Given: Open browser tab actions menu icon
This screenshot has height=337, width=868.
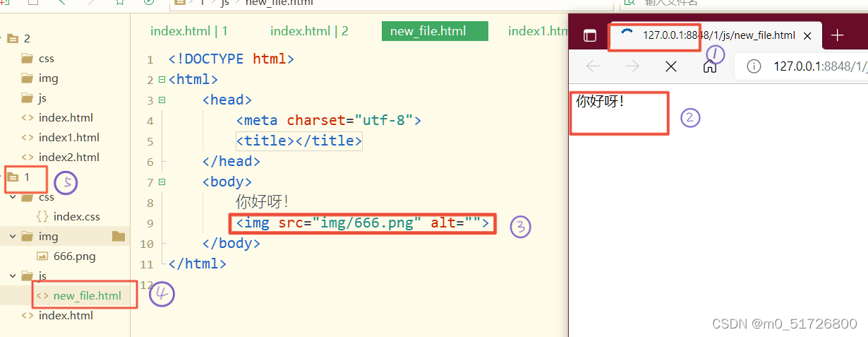Looking at the screenshot, I should 589,35.
